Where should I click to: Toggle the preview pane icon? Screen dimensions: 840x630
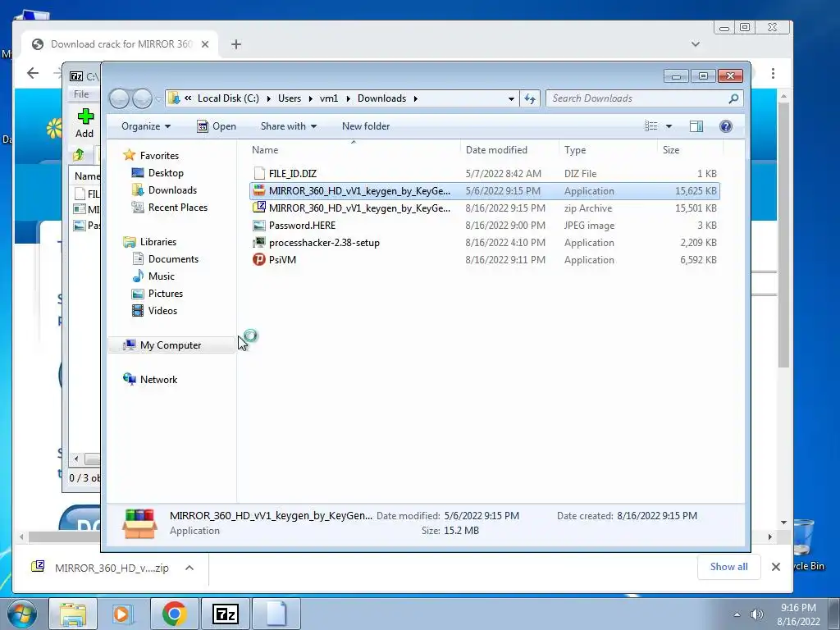pyautogui.click(x=696, y=126)
